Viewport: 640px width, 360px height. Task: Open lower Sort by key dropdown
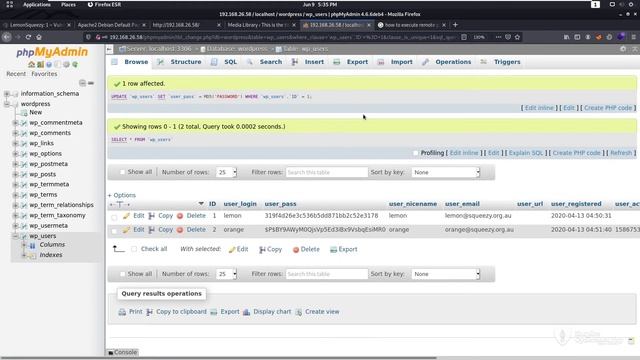pos(446,274)
